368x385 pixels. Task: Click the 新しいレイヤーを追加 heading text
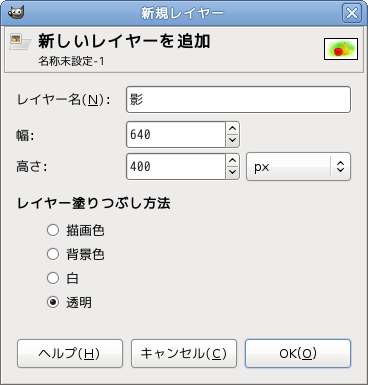coord(124,41)
